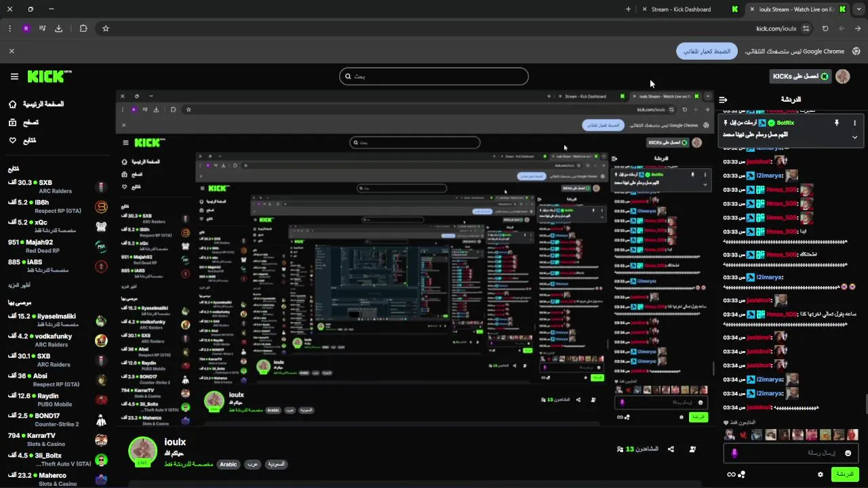This screenshot has width=868, height=488.
Task: Click the browse icon beside تصفح
Action: pos(13,123)
